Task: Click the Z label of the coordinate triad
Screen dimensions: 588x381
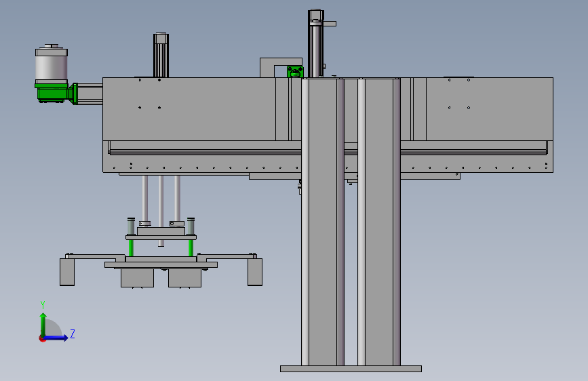Action: point(73,334)
